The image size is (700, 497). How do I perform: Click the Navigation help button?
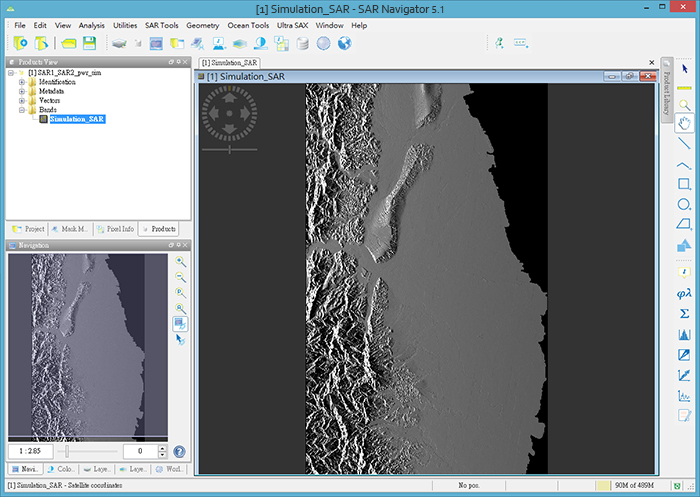[x=180, y=451]
